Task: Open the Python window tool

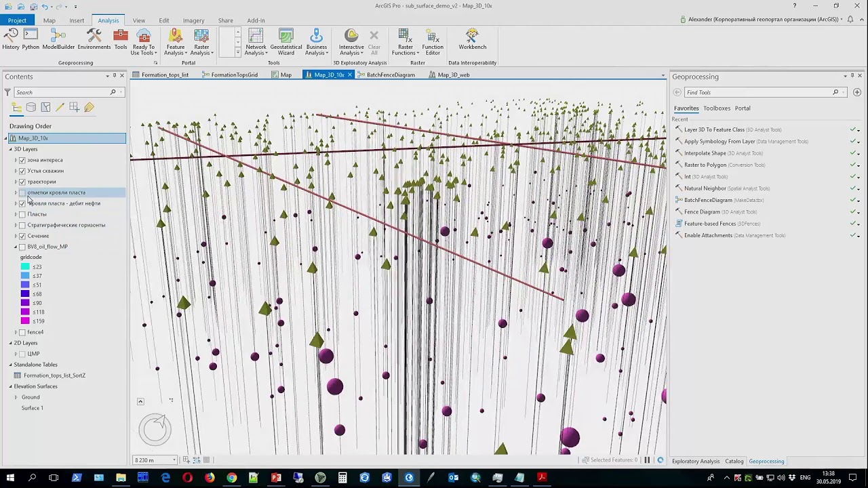Action: click(31, 39)
